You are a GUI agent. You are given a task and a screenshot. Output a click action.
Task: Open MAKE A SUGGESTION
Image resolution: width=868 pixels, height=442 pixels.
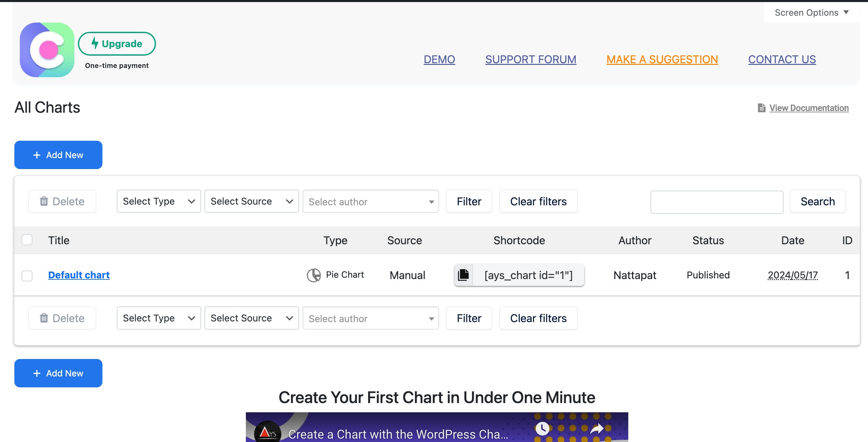click(662, 59)
